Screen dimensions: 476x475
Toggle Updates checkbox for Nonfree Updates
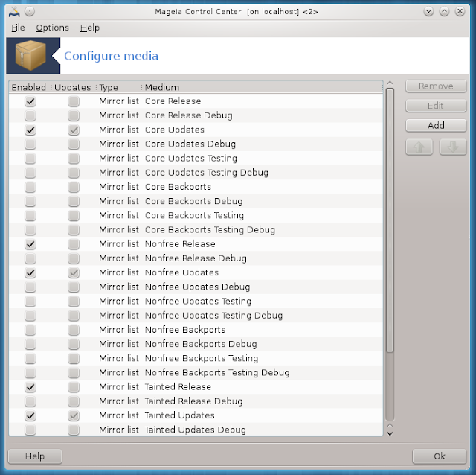pos(74,272)
